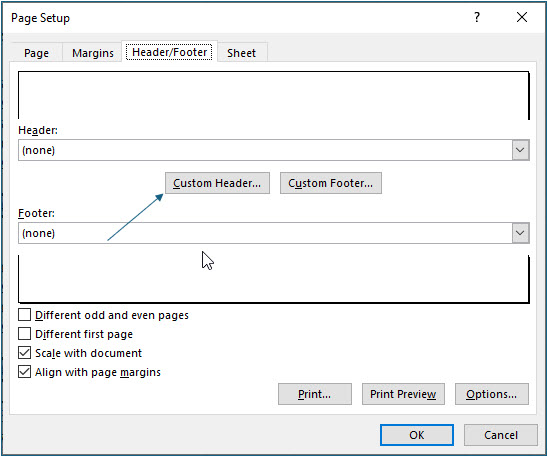This screenshot has height=456, width=548.
Task: Uncheck Align with page margins
Action: point(24,372)
